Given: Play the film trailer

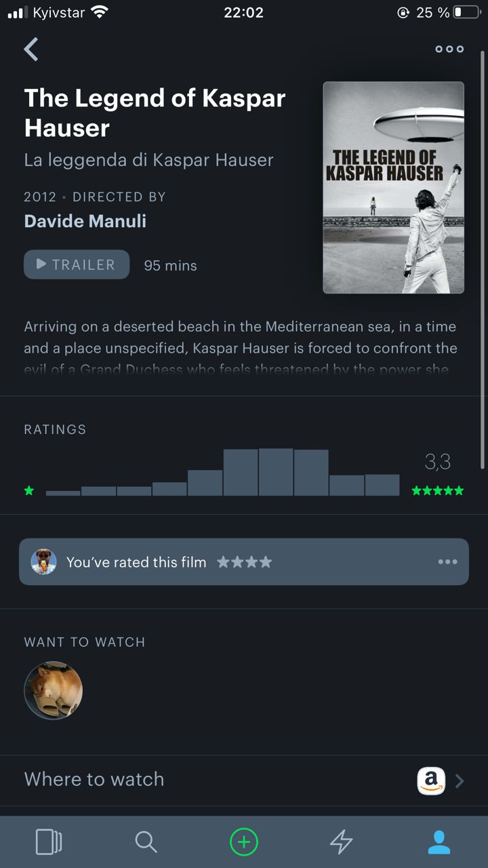Looking at the screenshot, I should tap(77, 264).
